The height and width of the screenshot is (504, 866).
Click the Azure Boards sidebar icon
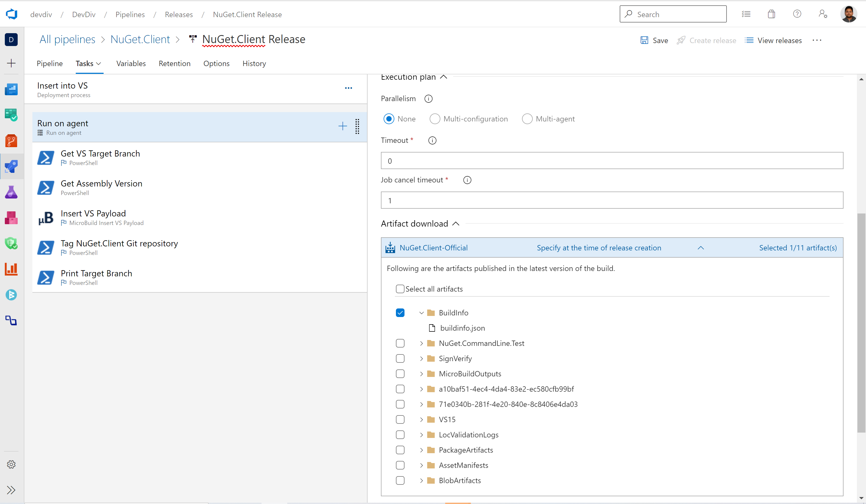click(11, 115)
